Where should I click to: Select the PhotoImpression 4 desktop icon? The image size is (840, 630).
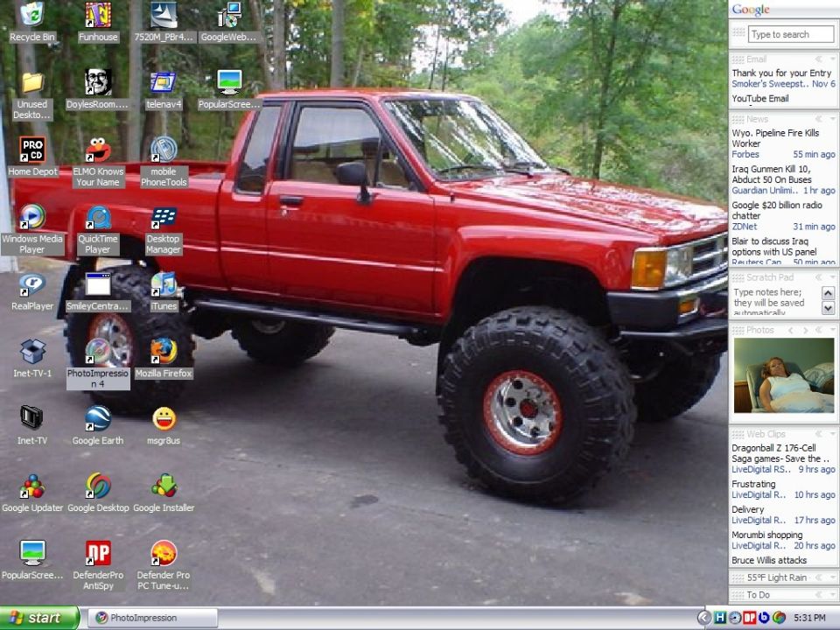pyautogui.click(x=98, y=364)
